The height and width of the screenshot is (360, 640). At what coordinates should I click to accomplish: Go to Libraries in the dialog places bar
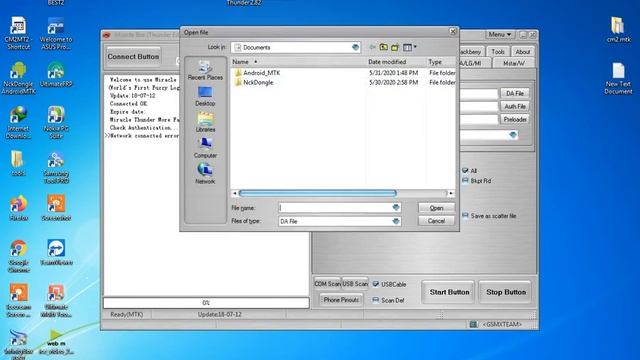click(x=205, y=122)
